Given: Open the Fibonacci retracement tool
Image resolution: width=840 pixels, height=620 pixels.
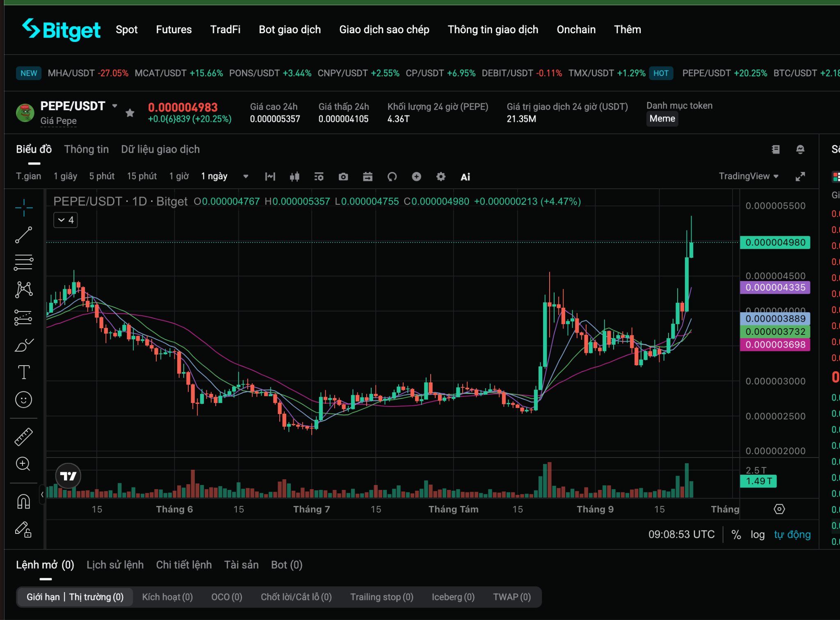Looking at the screenshot, I should (23, 262).
